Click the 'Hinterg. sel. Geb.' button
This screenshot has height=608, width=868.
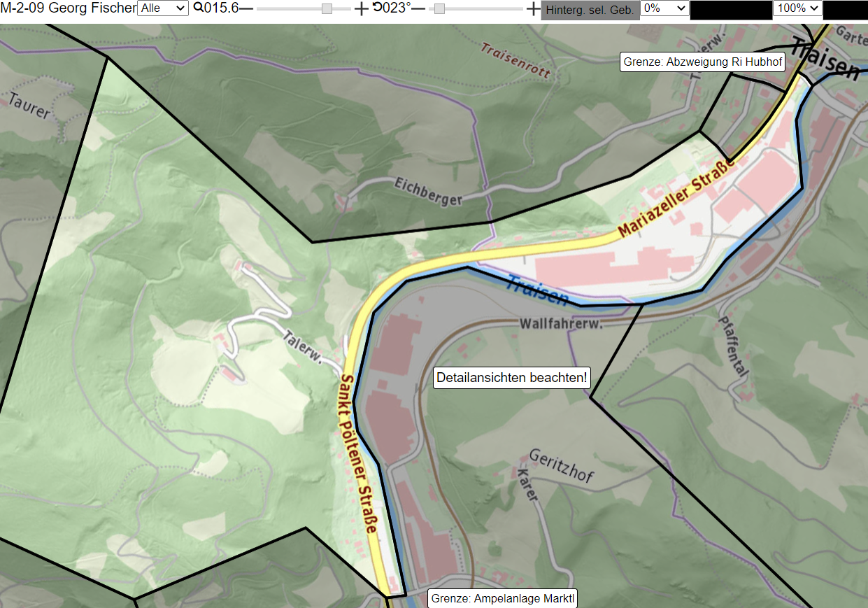590,10
